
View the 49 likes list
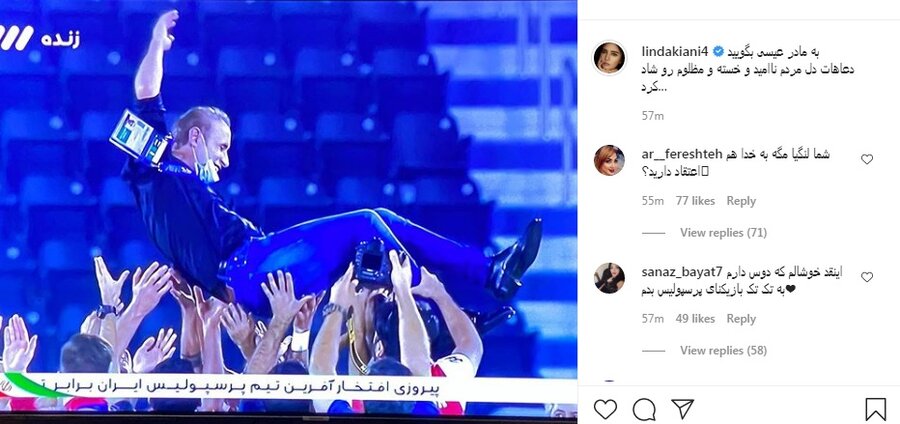[695, 318]
